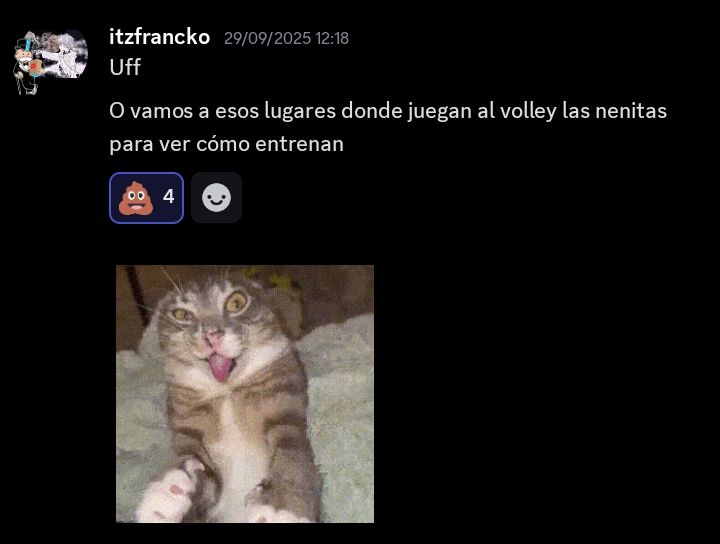This screenshot has width=720, height=544.
Task: Open itzfrancko's profile avatar
Action: tap(50, 62)
